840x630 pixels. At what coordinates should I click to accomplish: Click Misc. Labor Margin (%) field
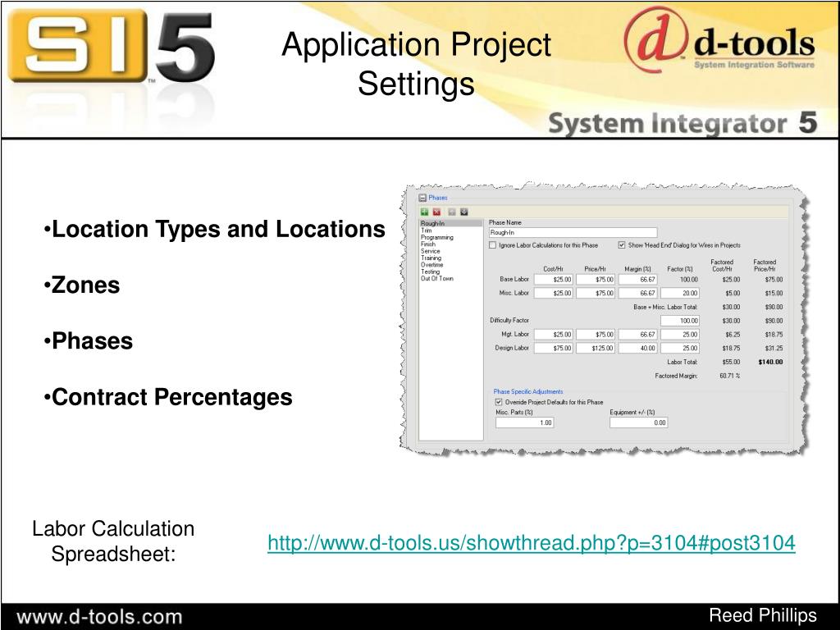pos(637,293)
